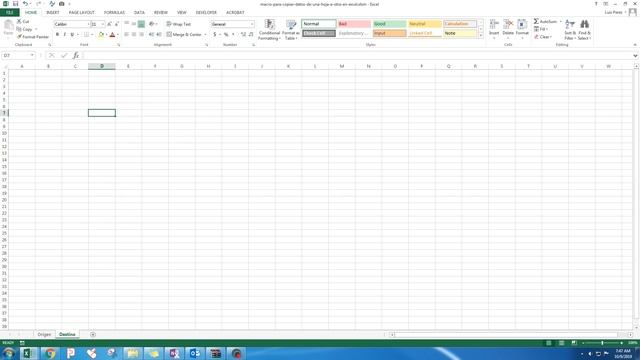Open the Font dialog launcher
This screenshot has width=640, height=360.
(119, 44)
